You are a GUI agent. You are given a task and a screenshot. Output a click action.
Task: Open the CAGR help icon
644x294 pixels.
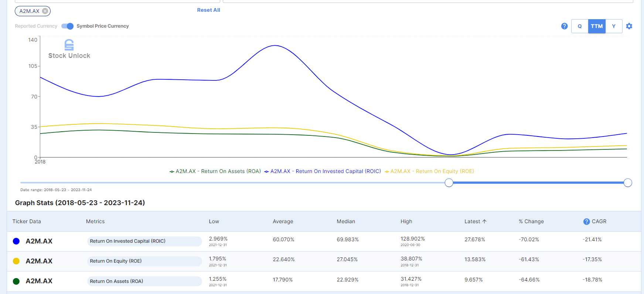pos(586,222)
